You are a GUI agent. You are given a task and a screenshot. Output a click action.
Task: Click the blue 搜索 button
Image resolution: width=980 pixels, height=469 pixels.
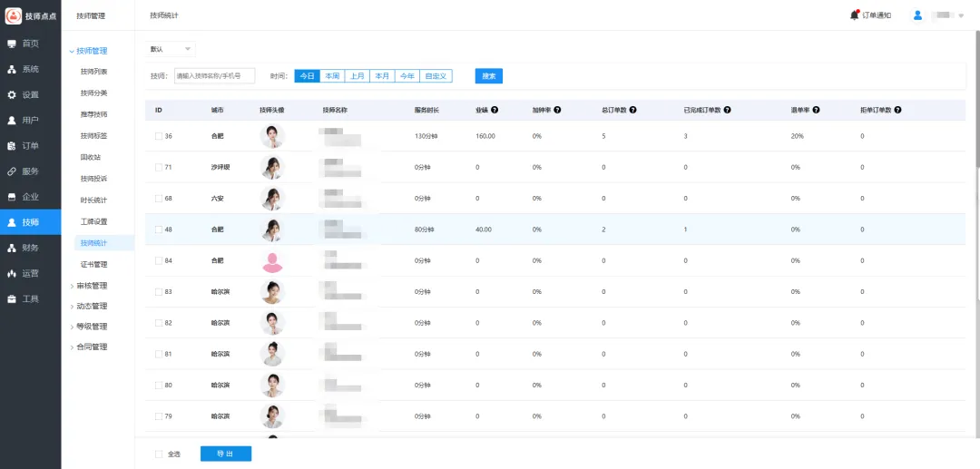[x=488, y=76]
